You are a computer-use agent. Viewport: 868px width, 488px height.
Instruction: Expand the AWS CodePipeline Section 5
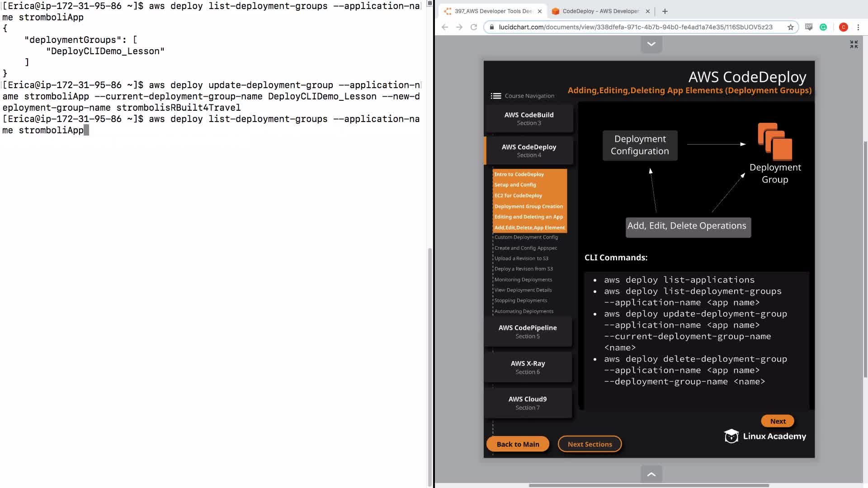(x=528, y=331)
